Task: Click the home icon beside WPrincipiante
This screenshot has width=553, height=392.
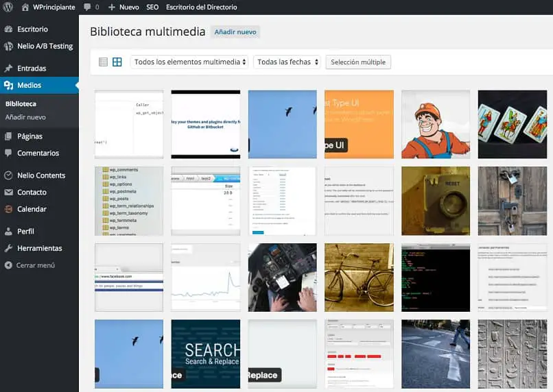Action: (25, 7)
